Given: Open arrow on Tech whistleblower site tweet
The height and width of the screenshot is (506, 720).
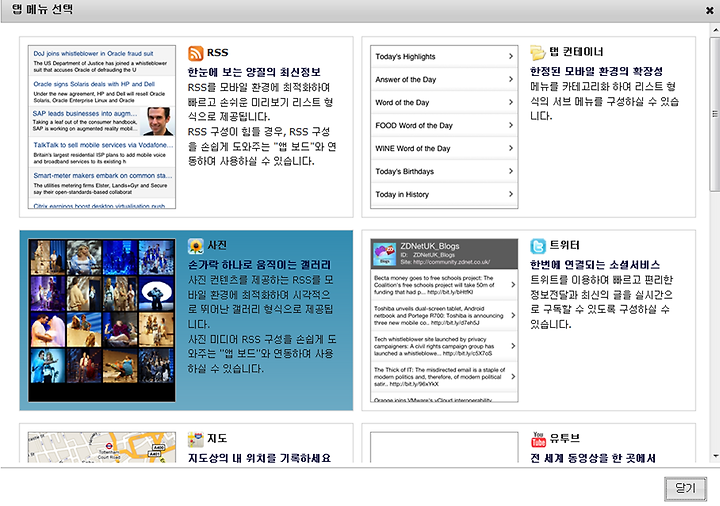Looking at the screenshot, I should coord(513,346).
